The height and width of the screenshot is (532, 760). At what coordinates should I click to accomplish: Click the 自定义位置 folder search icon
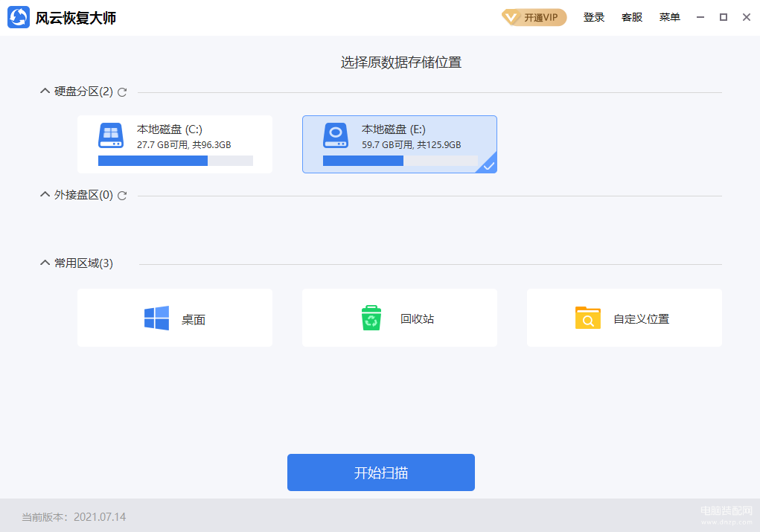pos(587,318)
